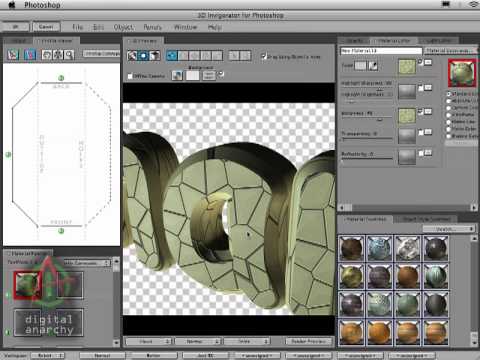
Task: Switch to the Profile Viewer tab
Action: 57,41
